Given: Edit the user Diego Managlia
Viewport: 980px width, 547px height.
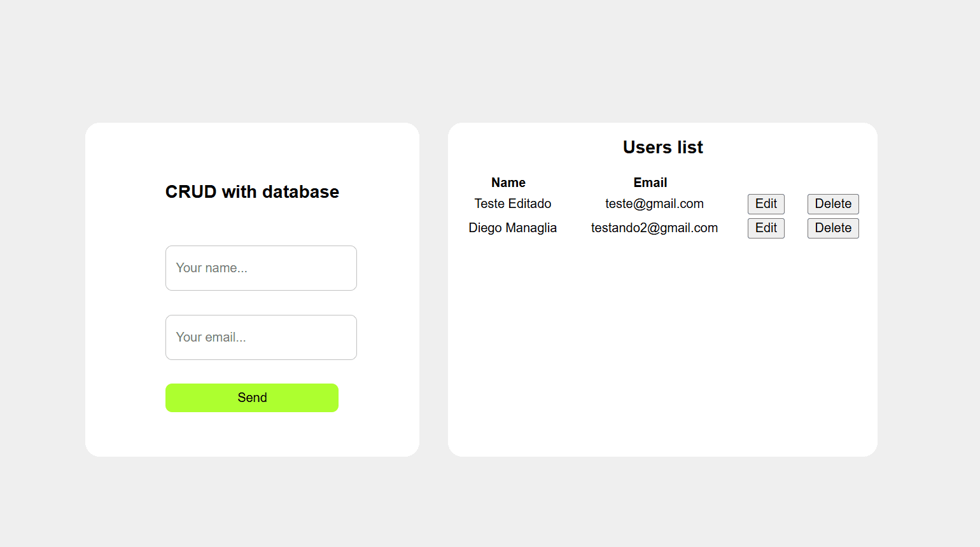Looking at the screenshot, I should click(x=766, y=228).
